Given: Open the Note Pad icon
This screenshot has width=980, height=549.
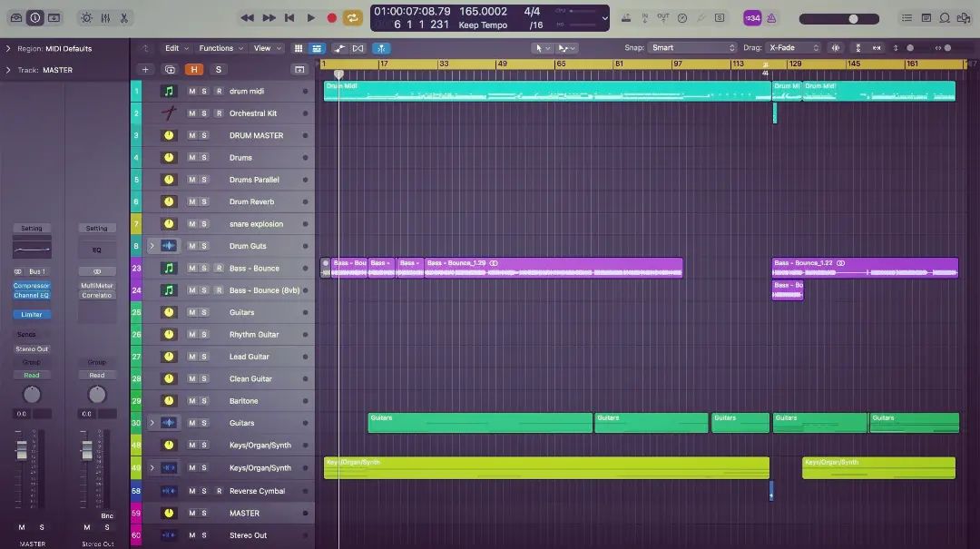Looking at the screenshot, I should point(926,18).
